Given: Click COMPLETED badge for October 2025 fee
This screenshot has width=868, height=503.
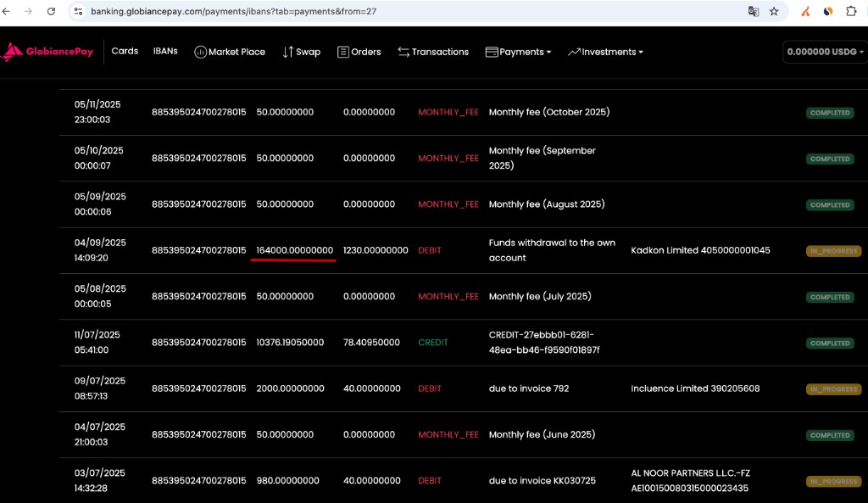Looking at the screenshot, I should (830, 113).
